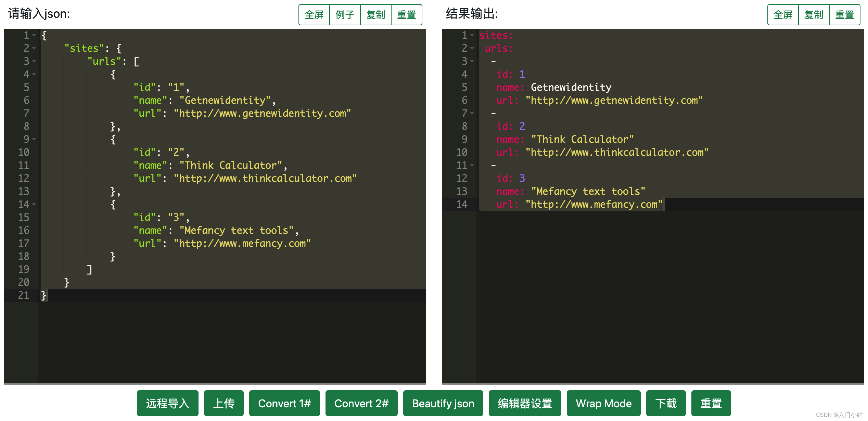This screenshot has width=868, height=421.
Task: Open 编辑器设置 editor settings
Action: tap(525, 403)
